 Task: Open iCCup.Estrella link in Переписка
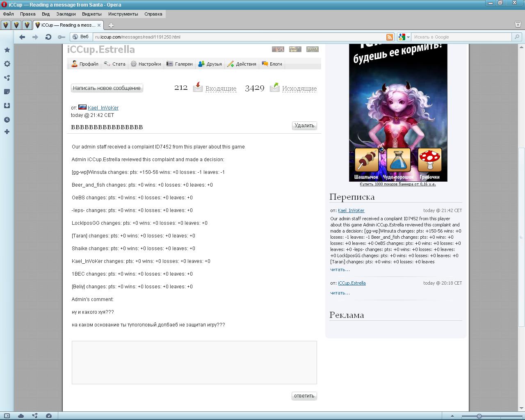coord(352,283)
